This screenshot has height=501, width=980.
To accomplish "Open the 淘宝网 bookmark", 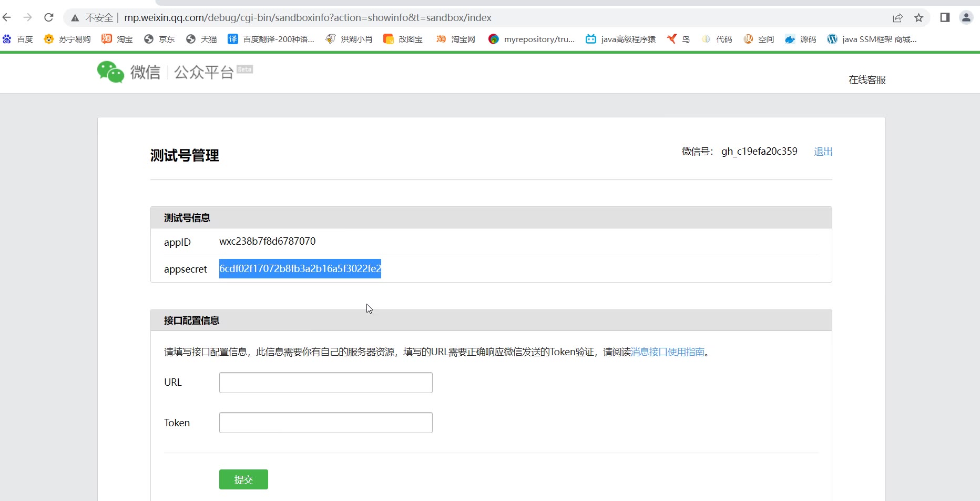I will (x=455, y=39).
